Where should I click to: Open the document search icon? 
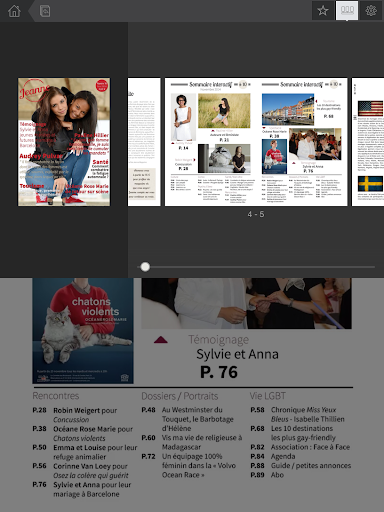pyautogui.click(x=45, y=11)
